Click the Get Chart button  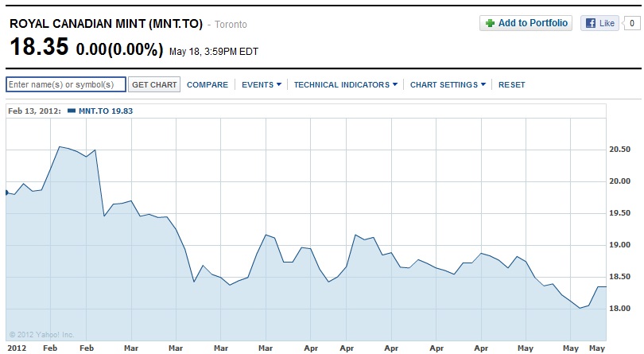pyautogui.click(x=154, y=84)
